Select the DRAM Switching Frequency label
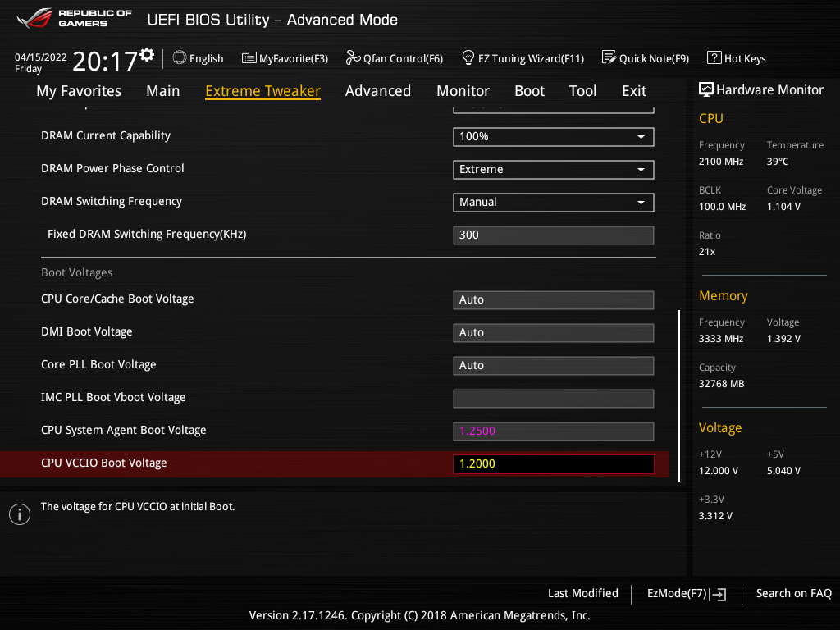The height and width of the screenshot is (630, 840). coord(112,202)
